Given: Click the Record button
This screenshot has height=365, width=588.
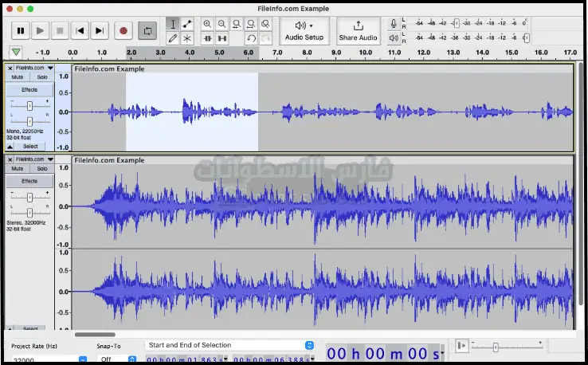Looking at the screenshot, I should (x=123, y=31).
